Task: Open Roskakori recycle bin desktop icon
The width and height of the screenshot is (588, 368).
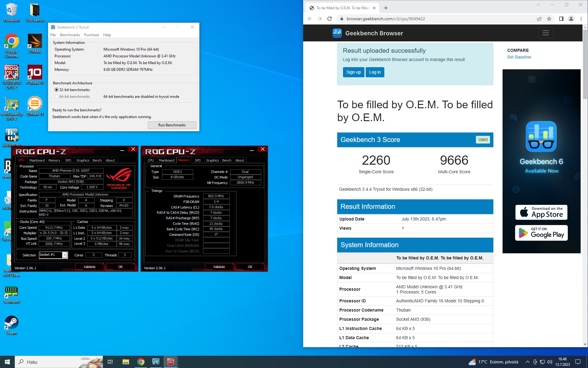Action: click(11, 13)
